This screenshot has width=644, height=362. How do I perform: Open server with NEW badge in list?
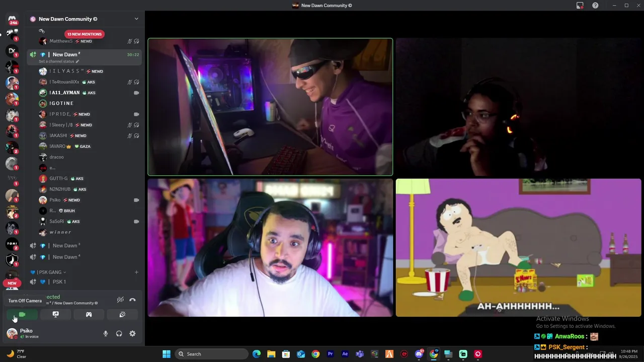point(12,277)
